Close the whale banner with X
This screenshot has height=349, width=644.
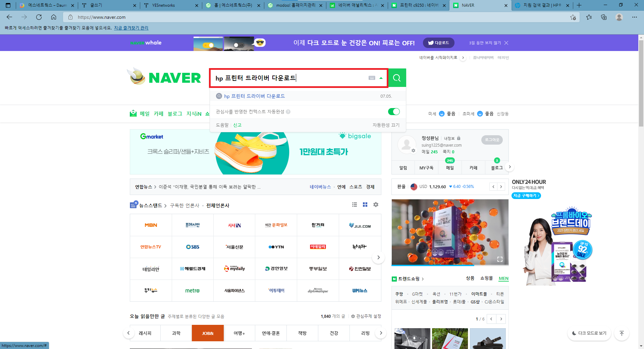pos(506,43)
